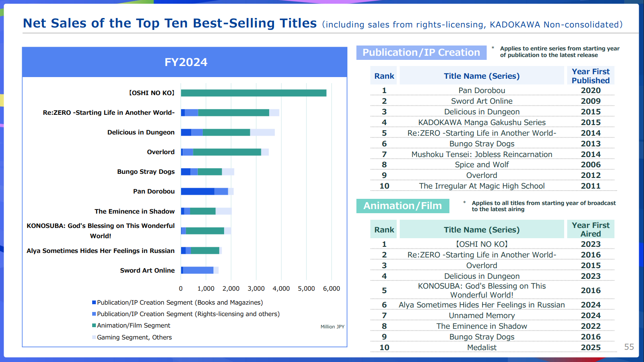Select Mushoku Tensei: Jobless Reincarnation title
644x362 pixels.
(481, 154)
